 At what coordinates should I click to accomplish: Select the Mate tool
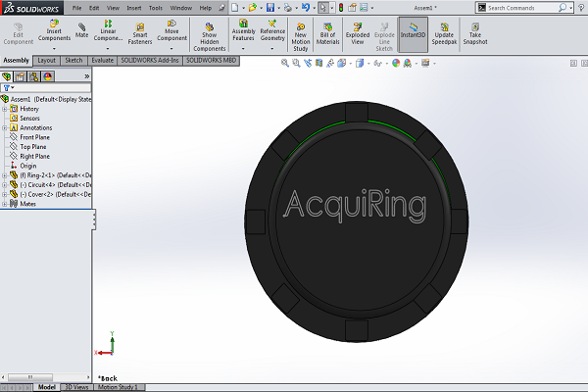click(x=81, y=30)
